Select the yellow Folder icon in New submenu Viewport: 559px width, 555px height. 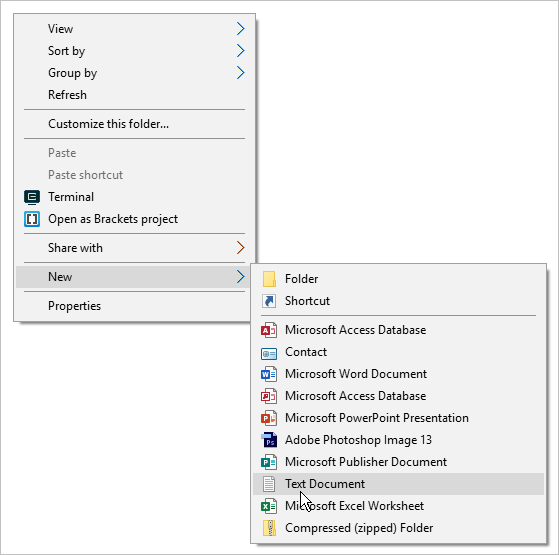coord(269,279)
